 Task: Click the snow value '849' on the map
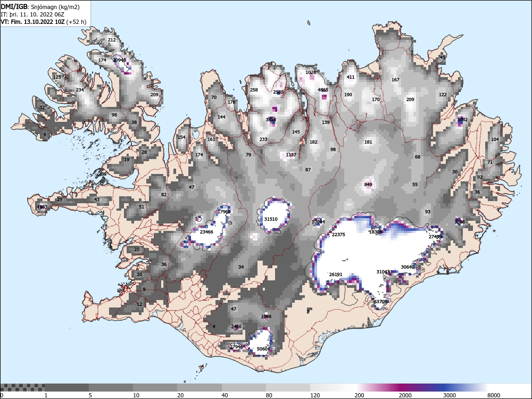[368, 185]
